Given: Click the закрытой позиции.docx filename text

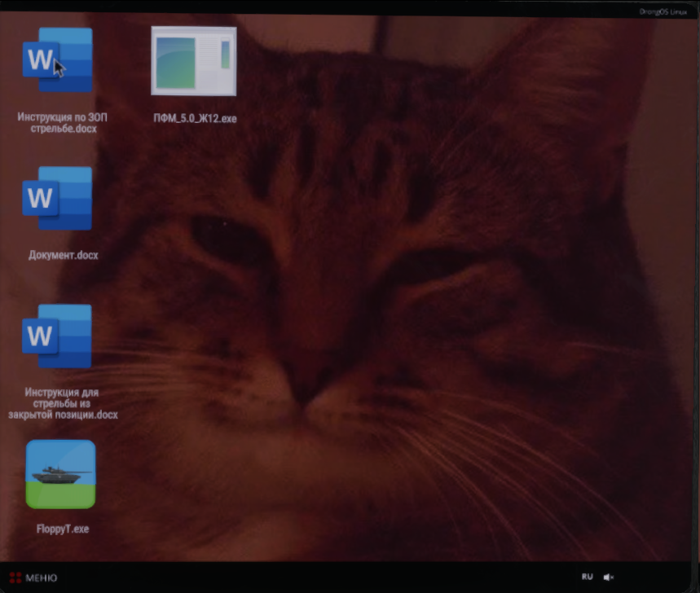Looking at the screenshot, I should coord(63,415).
